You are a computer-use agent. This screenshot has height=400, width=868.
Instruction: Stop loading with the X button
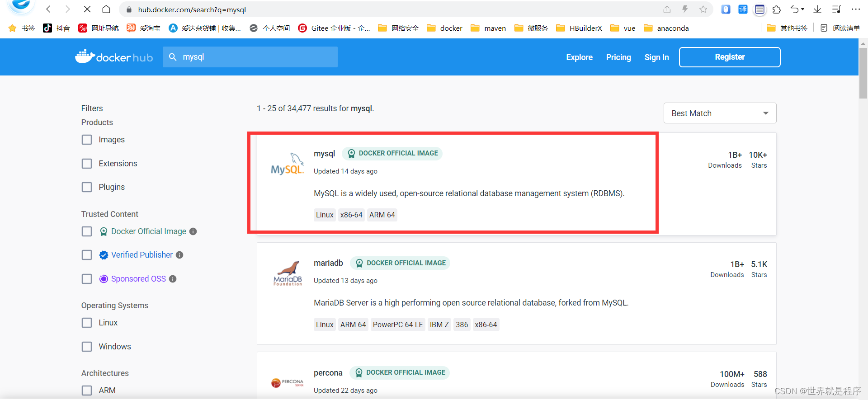point(87,9)
